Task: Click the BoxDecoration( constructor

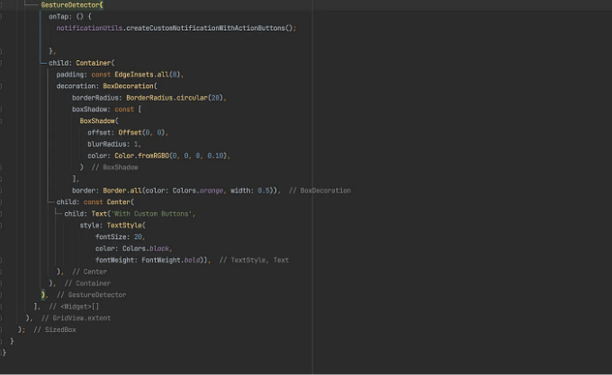Action: [130, 86]
